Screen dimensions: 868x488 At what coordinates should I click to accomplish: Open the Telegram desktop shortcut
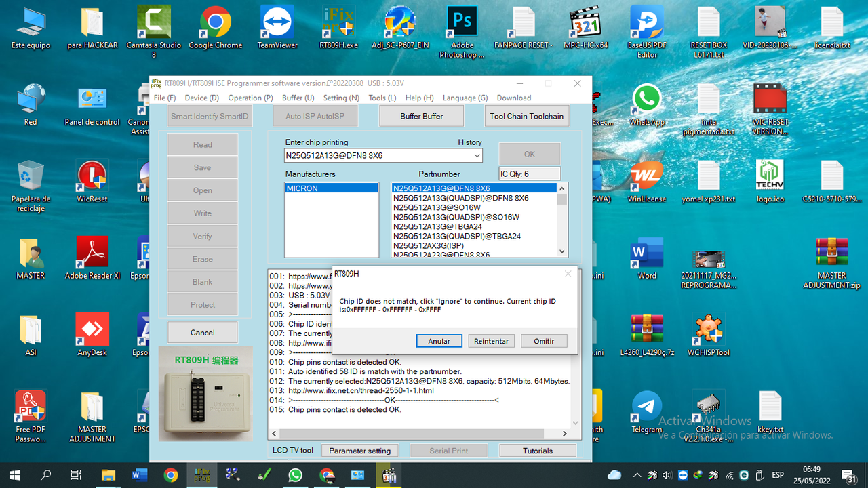(647, 411)
